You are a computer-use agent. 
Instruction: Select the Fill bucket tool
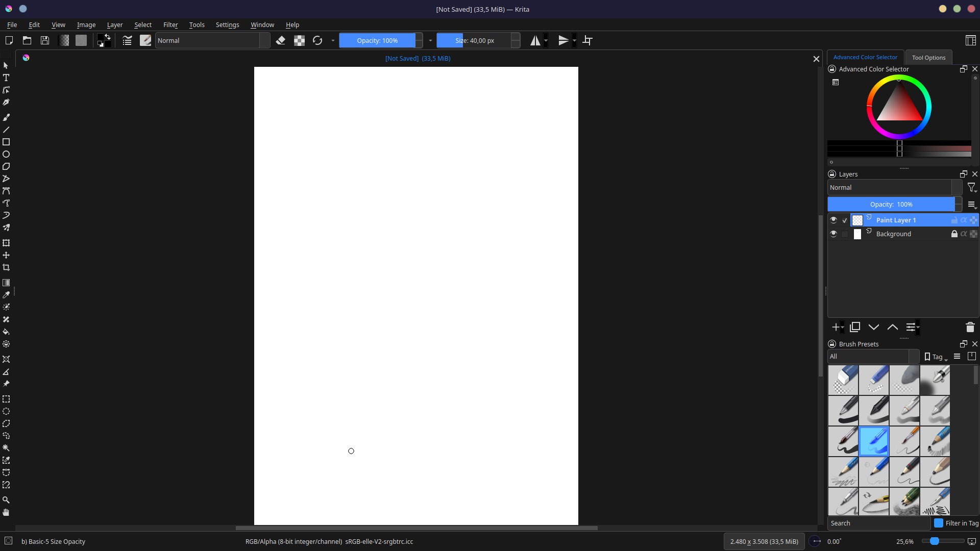coord(6,332)
